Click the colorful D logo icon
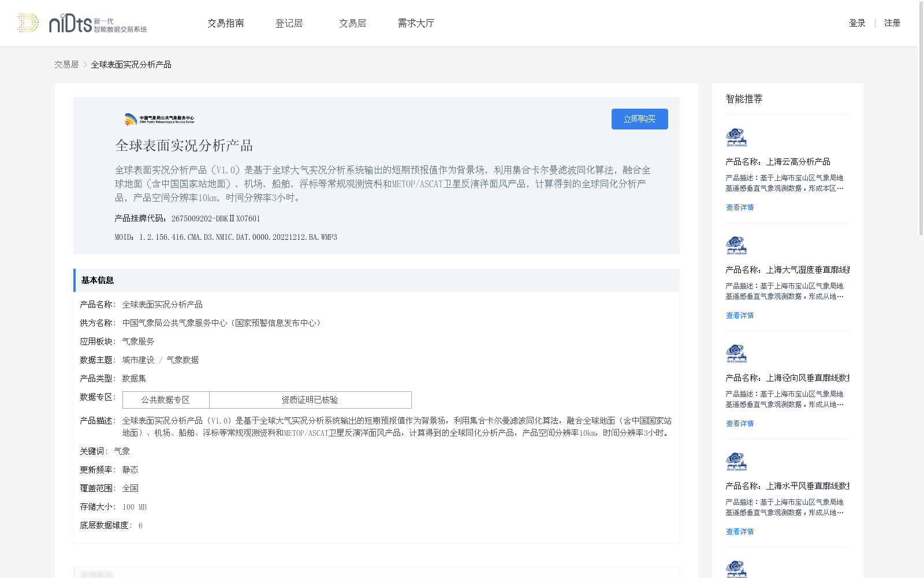This screenshot has width=924, height=578. pos(28,23)
